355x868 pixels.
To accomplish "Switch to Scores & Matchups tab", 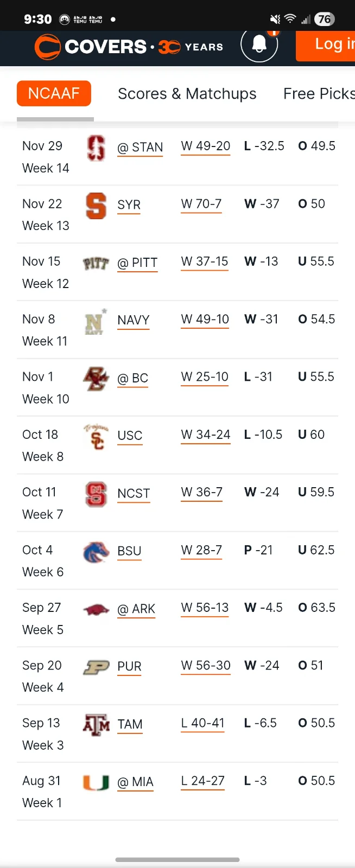I will click(x=187, y=94).
